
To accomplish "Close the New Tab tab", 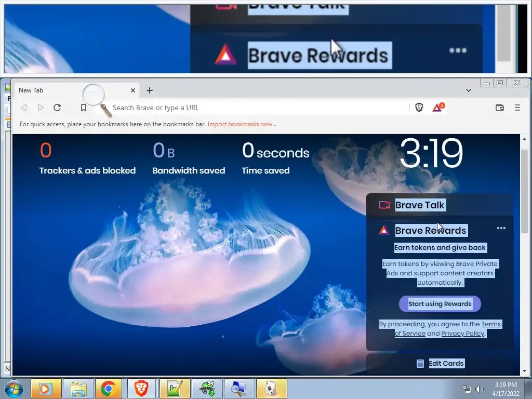I will coord(133,90).
